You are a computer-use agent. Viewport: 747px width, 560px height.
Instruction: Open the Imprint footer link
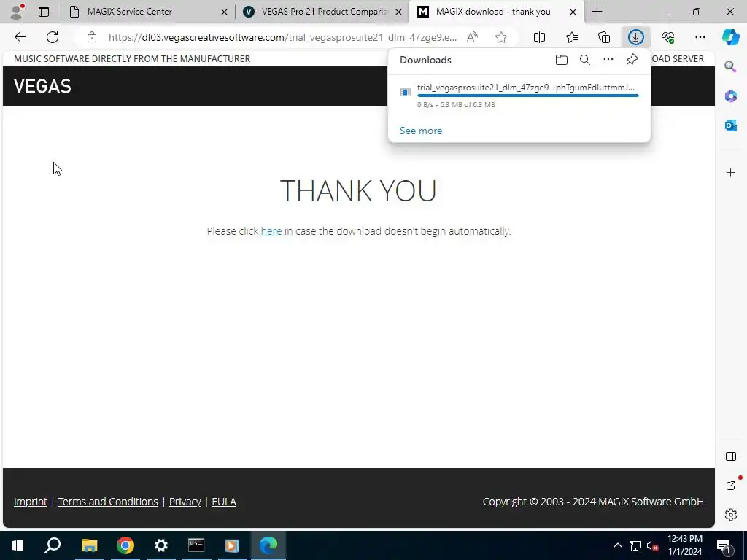click(x=31, y=502)
